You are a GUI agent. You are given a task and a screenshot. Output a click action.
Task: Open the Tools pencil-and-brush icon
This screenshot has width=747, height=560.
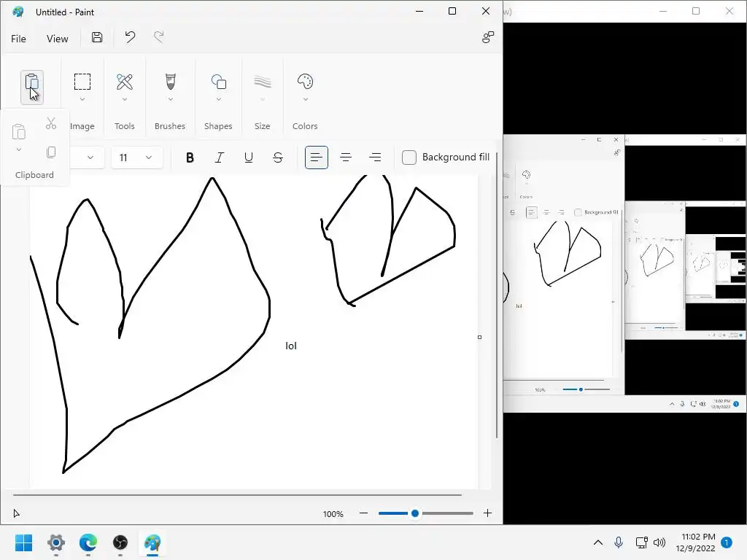click(124, 82)
